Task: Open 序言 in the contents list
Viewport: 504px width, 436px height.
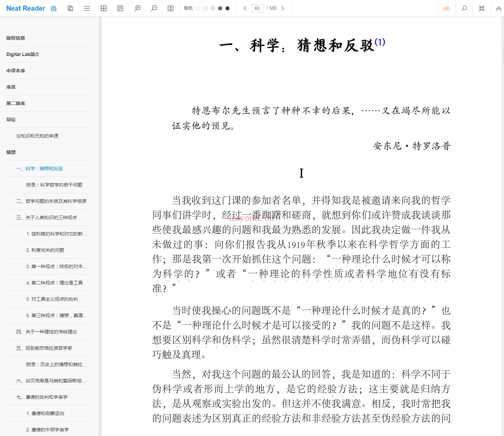Action: pyautogui.click(x=48, y=87)
